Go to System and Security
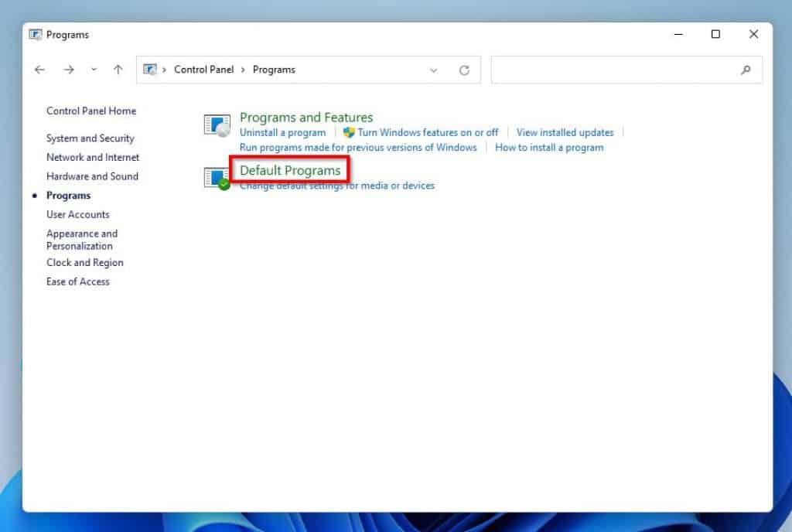The width and height of the screenshot is (792, 532). 90,138
